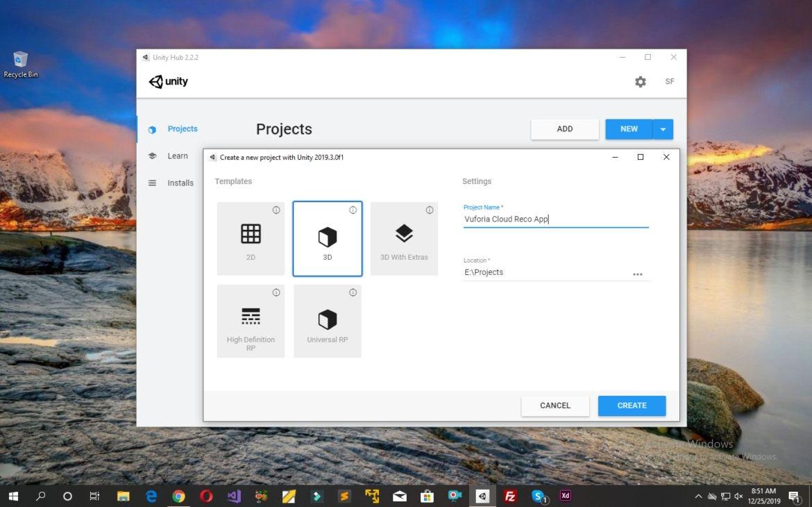
Task: Show hidden system tray icons
Action: pos(699,497)
